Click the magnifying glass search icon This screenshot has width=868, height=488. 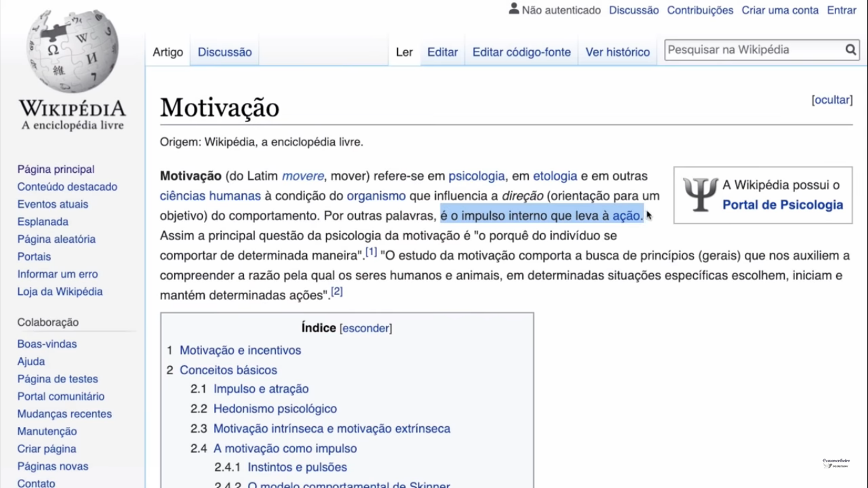[x=850, y=50]
